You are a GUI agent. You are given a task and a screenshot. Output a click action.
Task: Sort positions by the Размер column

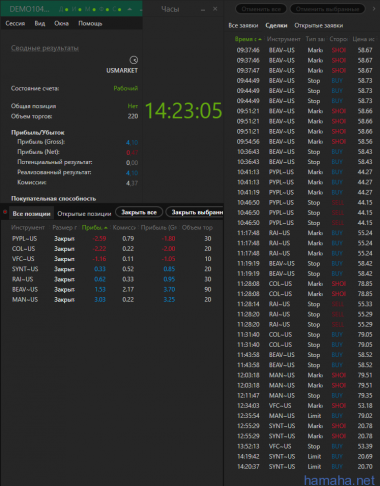[x=64, y=228]
